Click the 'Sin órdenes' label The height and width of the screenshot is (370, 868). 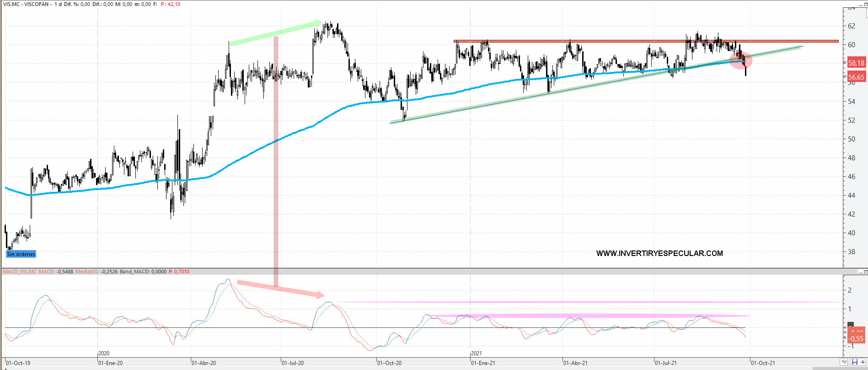pos(21,254)
